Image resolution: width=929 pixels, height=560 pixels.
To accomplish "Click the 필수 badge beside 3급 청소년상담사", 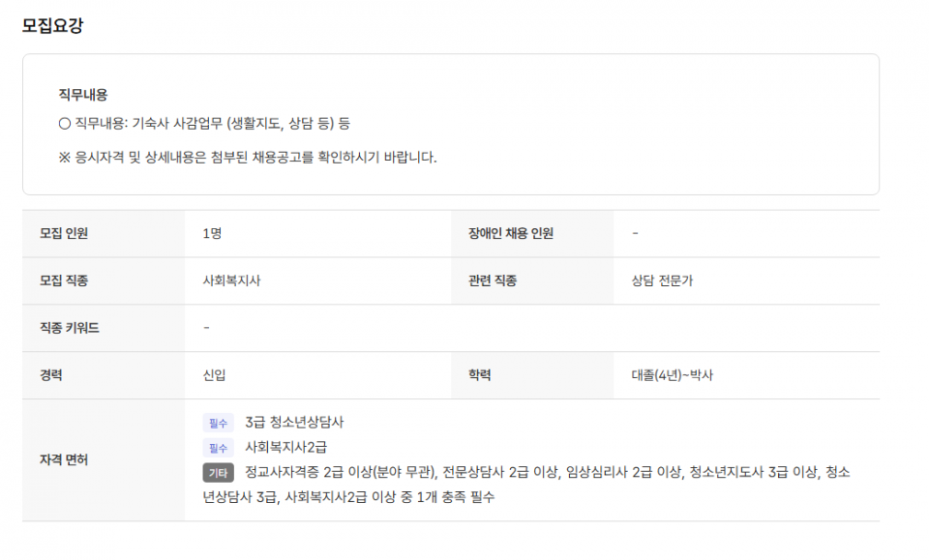I will click(x=218, y=424).
